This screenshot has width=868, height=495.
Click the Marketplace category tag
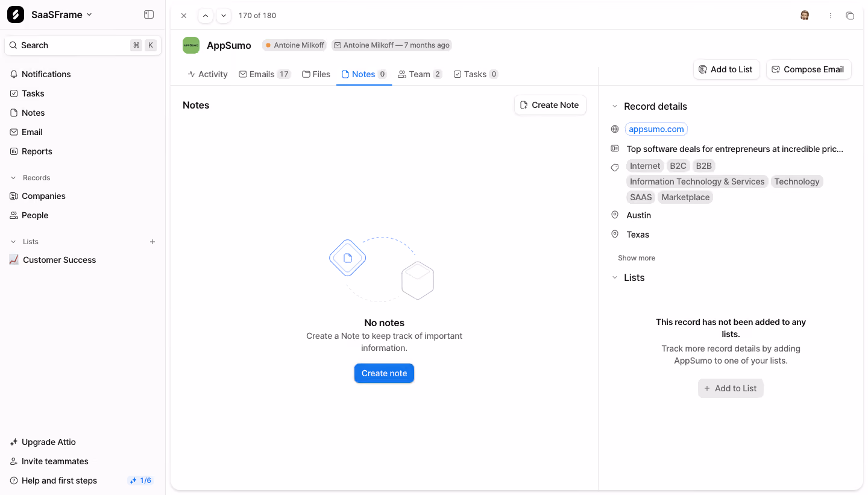click(685, 197)
